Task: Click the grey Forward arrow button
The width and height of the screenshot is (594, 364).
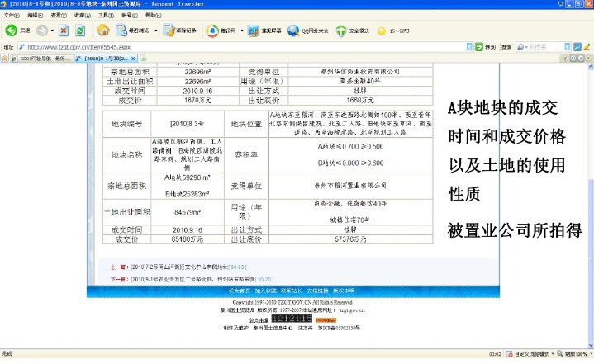Action: pyautogui.click(x=42, y=31)
